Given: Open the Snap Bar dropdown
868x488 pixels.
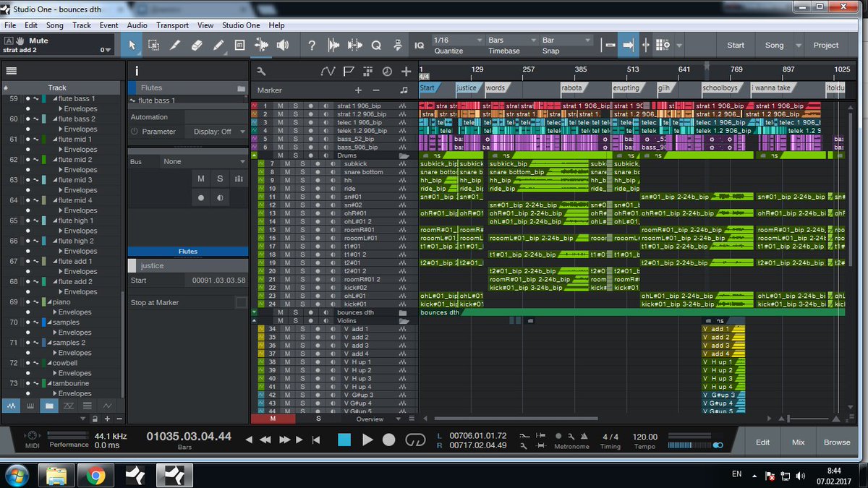Looking at the screenshot, I should coord(566,40).
